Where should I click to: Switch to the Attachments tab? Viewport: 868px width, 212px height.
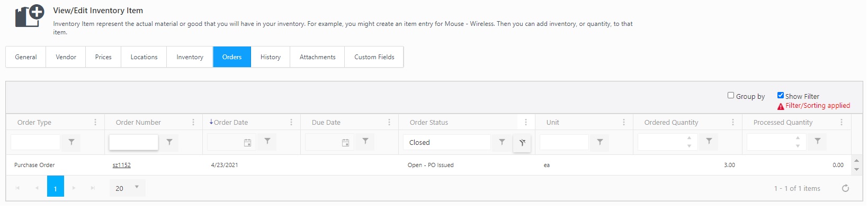(317, 57)
